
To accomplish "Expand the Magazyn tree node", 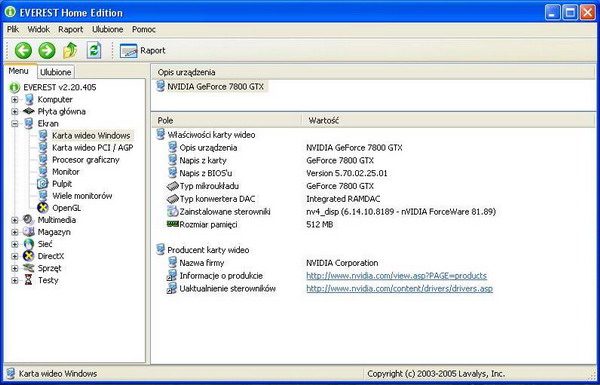I will (15, 232).
